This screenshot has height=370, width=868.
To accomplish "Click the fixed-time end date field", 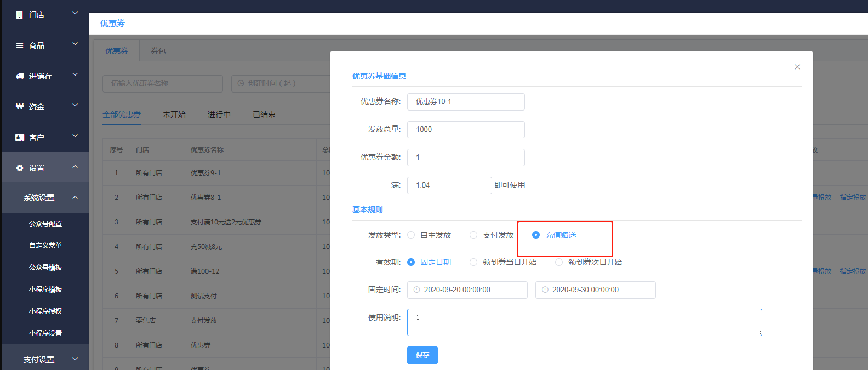I will [x=596, y=290].
